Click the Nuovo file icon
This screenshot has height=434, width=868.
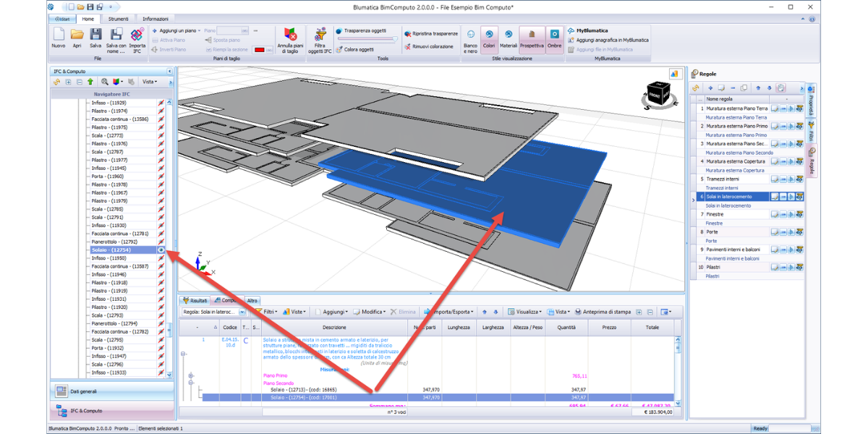(x=58, y=35)
